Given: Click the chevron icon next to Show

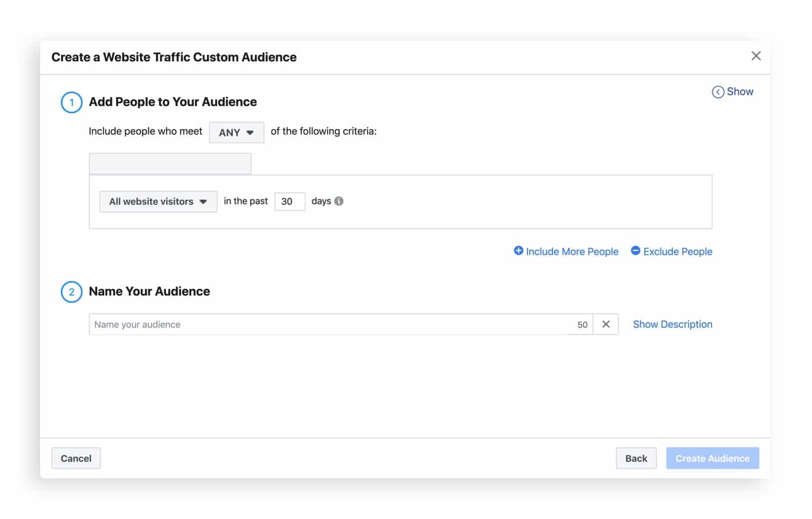Looking at the screenshot, I should 718,91.
